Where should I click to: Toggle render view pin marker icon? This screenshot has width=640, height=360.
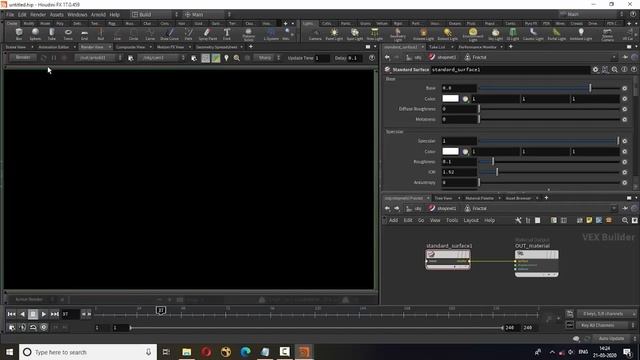point(227,58)
